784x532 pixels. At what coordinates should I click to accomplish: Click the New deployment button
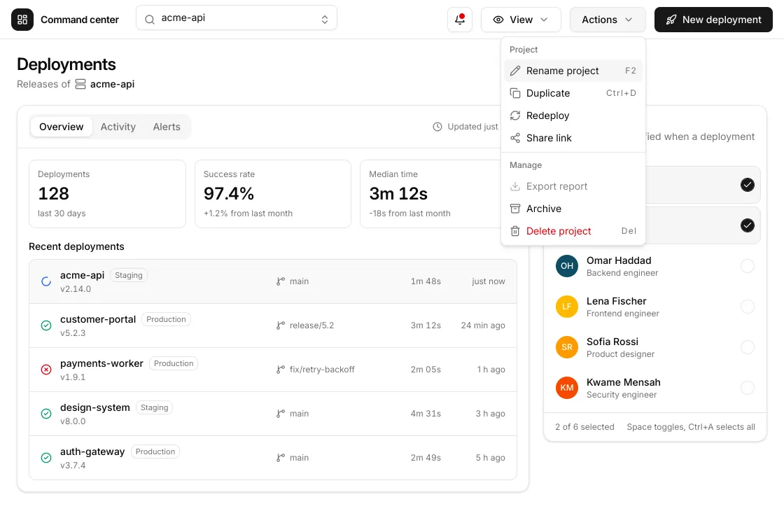[x=713, y=20]
